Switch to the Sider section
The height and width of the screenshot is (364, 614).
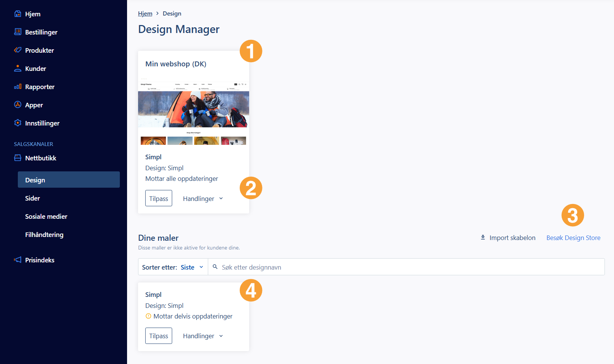point(33,198)
